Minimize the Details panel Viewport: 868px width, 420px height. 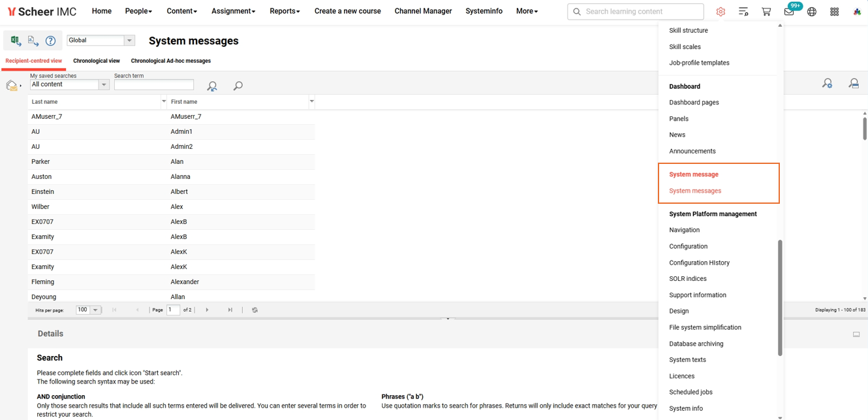pyautogui.click(x=856, y=334)
